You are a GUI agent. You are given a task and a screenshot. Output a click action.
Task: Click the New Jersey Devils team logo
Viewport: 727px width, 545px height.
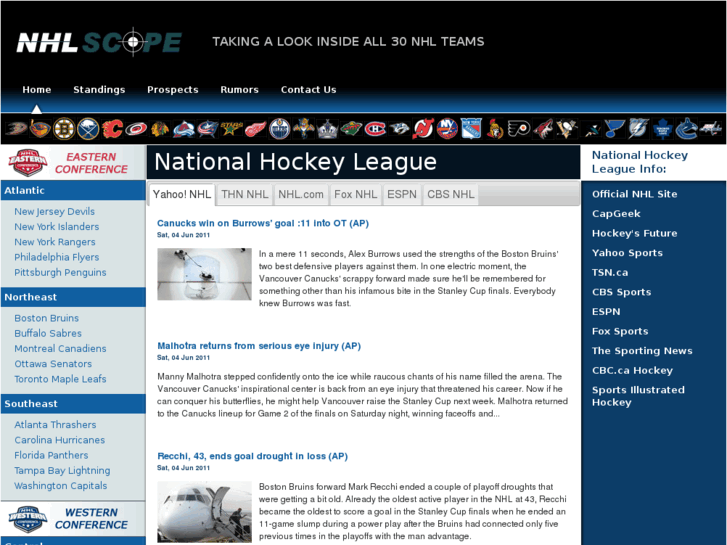tap(423, 128)
